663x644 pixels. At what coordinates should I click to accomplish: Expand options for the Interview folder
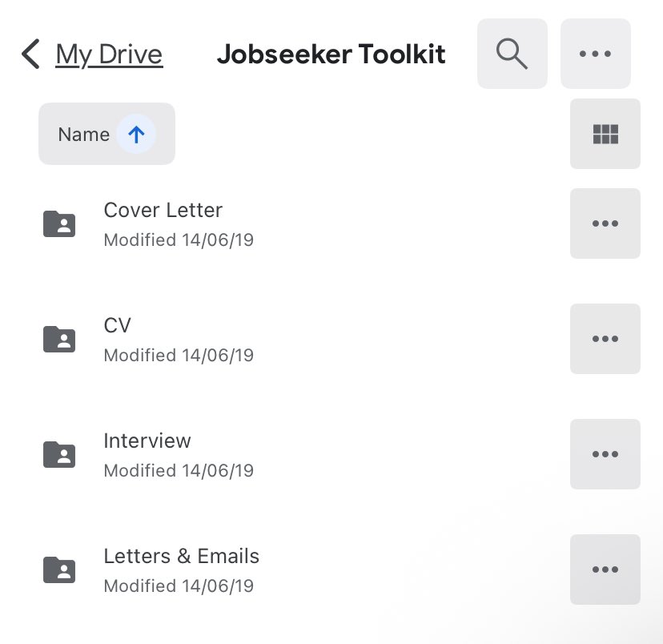click(605, 454)
